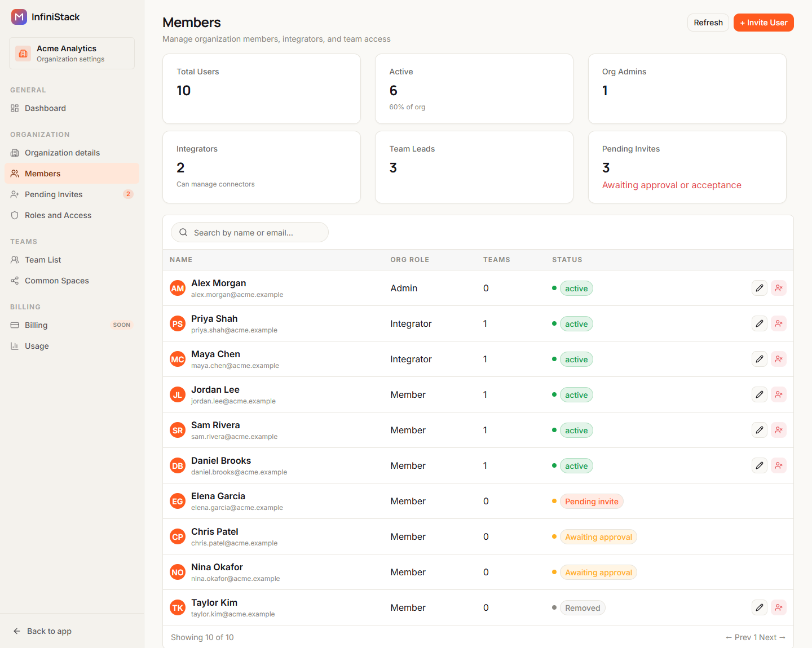Go to the Next page of members
This screenshot has height=648, width=812.
(773, 637)
